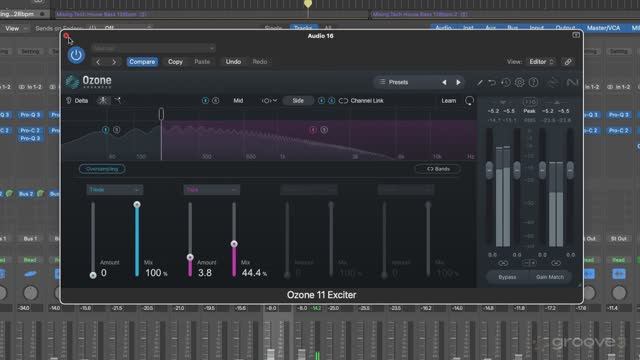Solo the low band in spectrum
Viewport: 640px width, 360px height.
coord(116,130)
